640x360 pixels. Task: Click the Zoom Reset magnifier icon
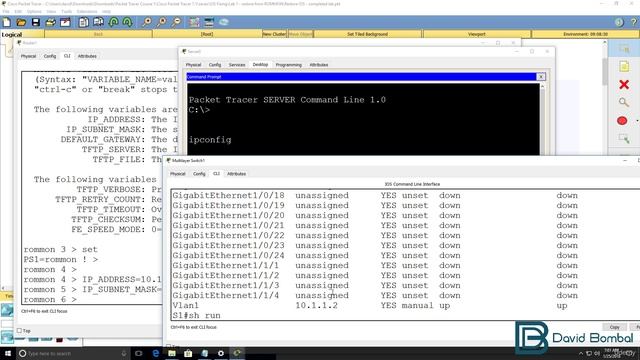point(162,22)
